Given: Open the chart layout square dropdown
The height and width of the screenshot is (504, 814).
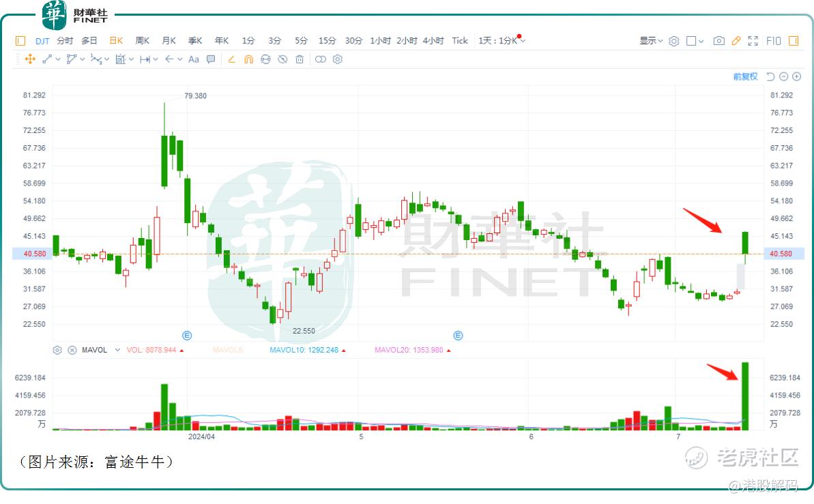Looking at the screenshot, I should 695,40.
